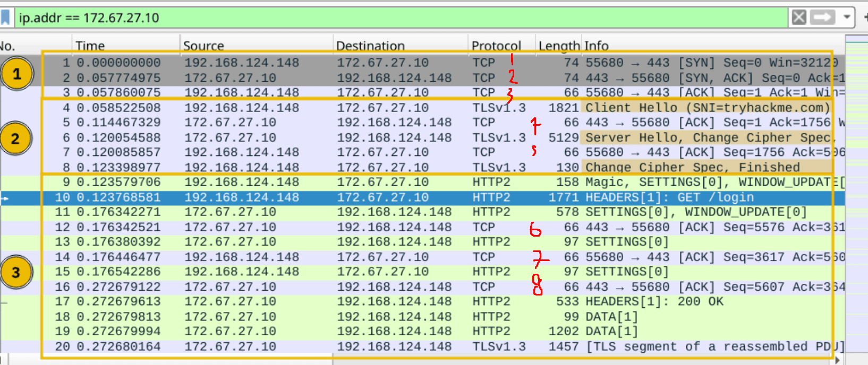Click the yellow circle annotation numbered 2

tap(15, 139)
